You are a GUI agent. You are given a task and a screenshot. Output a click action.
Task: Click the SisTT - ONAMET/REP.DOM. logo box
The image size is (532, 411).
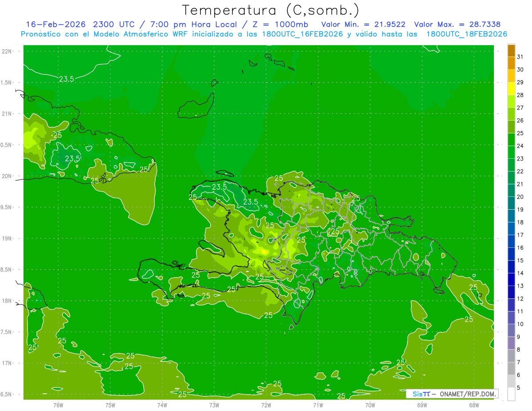[452, 394]
